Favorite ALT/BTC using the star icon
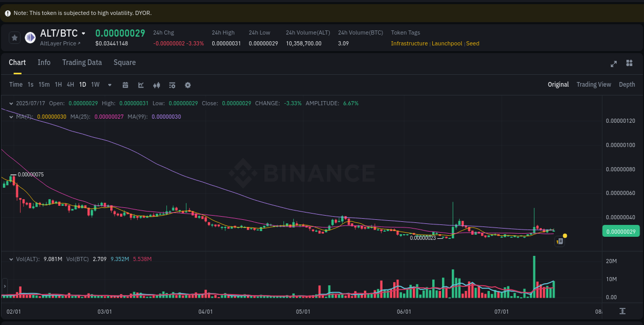 [x=14, y=38]
